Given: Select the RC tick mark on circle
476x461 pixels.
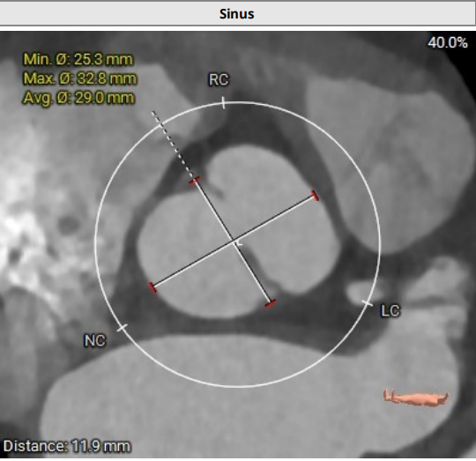Looking at the screenshot, I should point(223,102).
